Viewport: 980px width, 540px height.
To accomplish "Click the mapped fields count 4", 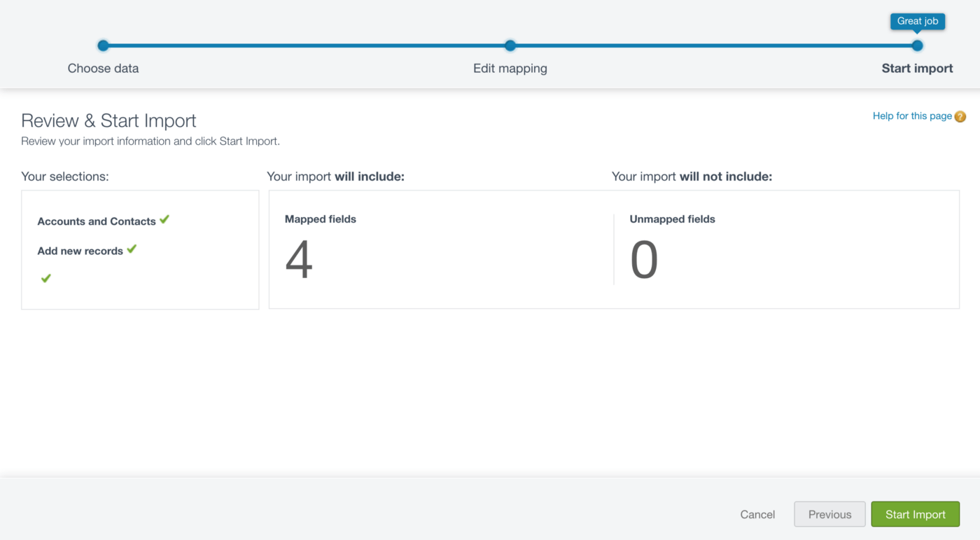I will (299, 260).
